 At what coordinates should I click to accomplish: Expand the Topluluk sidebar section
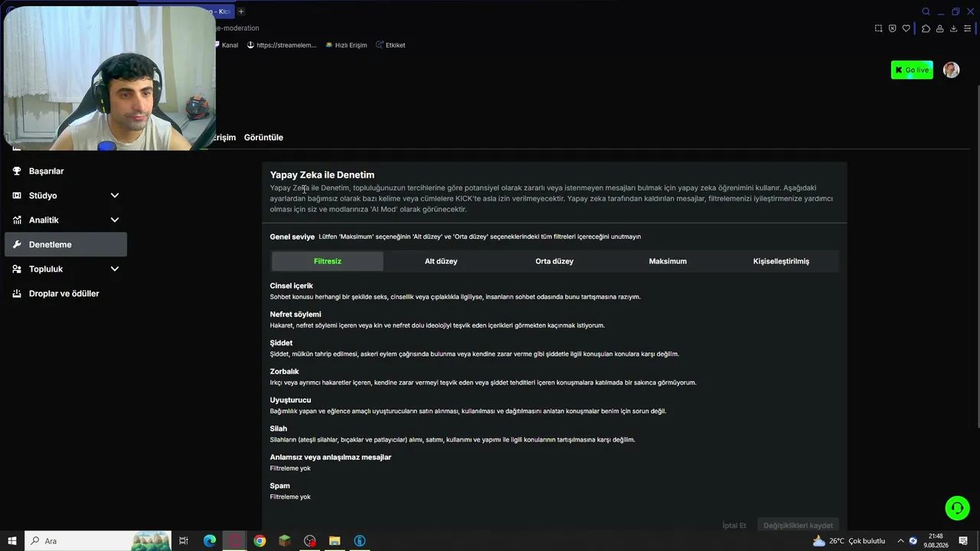point(115,269)
